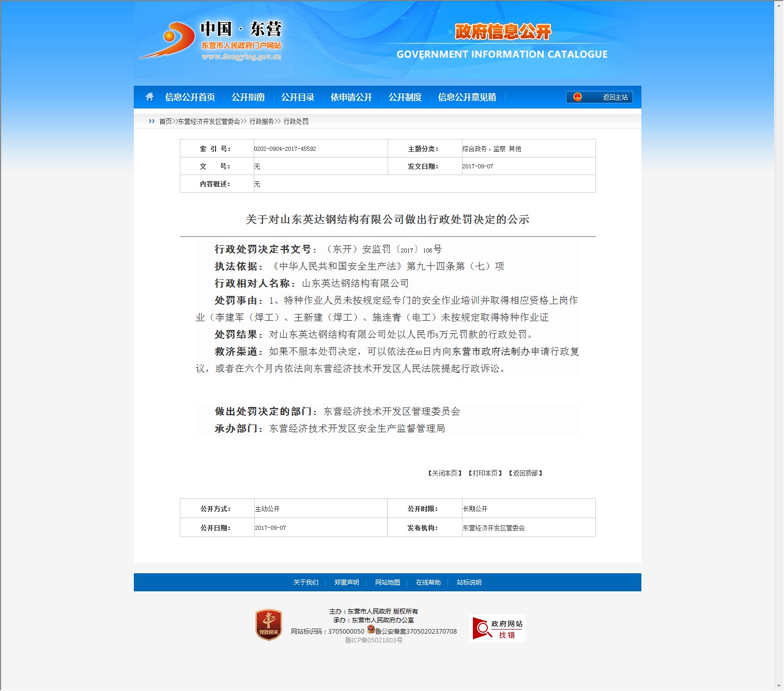Go to 公开目录 in navigation

297,97
